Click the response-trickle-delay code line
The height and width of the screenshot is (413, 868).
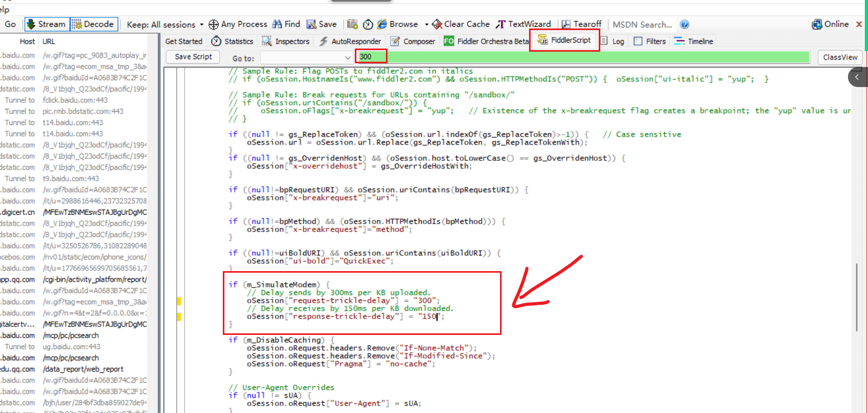click(346, 316)
